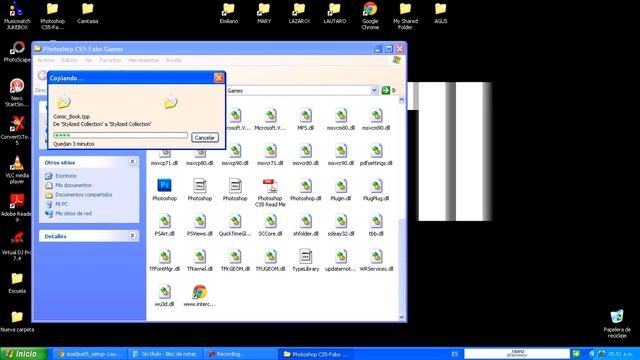This screenshot has height=360, width=640.
Task: Select the msvcr90.dll file
Action: coord(341,155)
